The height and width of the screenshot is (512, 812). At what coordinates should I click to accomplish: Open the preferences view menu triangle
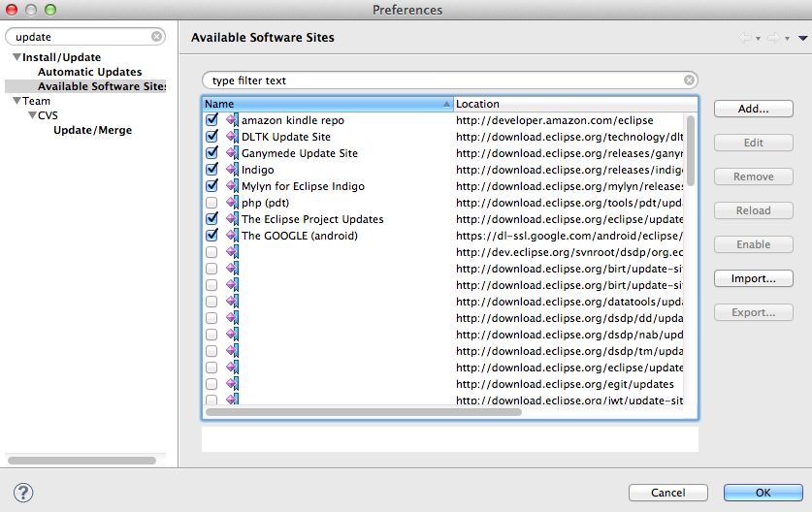click(x=802, y=39)
